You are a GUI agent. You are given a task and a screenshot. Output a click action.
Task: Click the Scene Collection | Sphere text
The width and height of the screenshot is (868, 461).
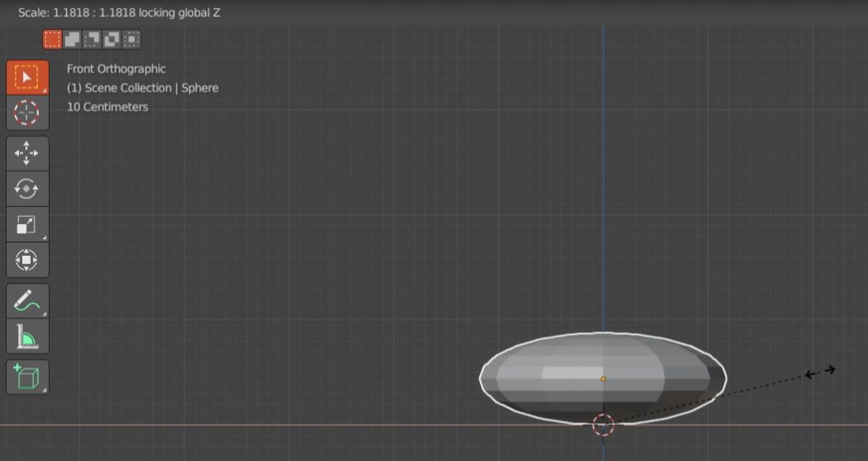tap(142, 88)
